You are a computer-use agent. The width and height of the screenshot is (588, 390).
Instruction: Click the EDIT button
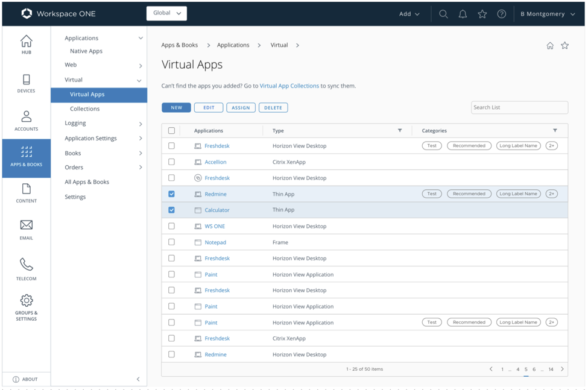(209, 107)
